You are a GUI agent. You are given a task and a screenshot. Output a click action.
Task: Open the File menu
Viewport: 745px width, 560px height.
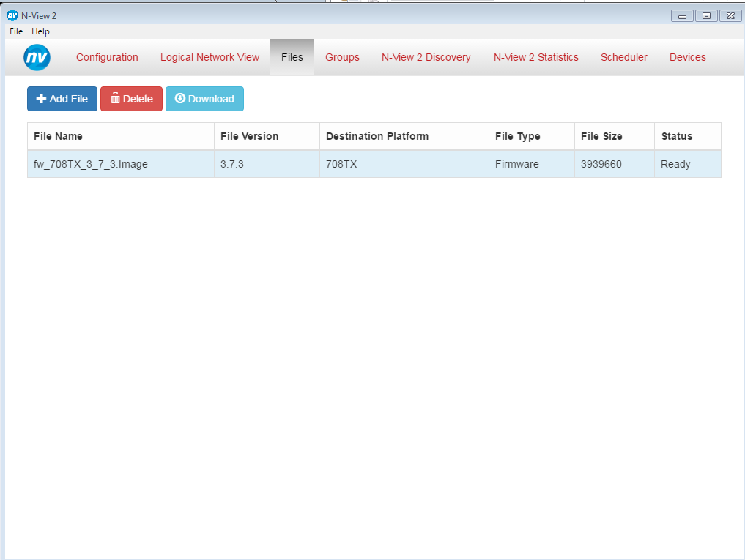16,31
